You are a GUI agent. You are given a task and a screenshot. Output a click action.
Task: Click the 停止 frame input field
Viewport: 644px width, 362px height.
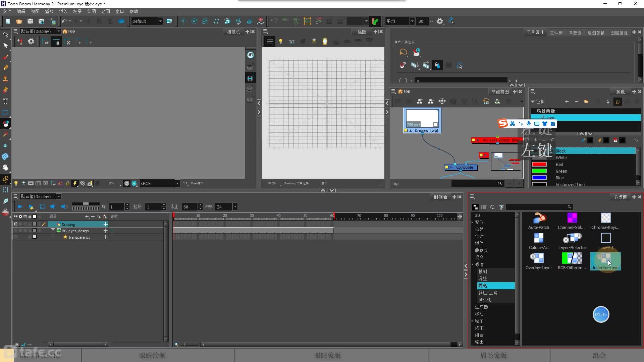coord(189,207)
